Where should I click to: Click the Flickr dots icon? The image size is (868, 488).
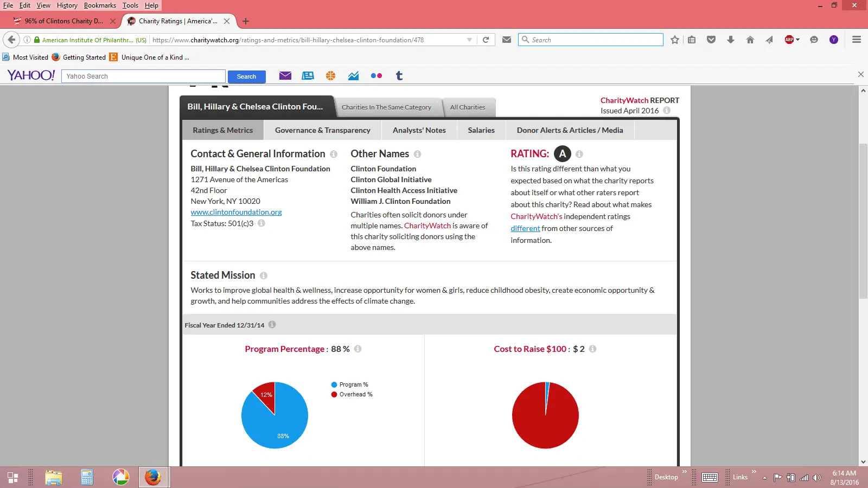tap(376, 76)
